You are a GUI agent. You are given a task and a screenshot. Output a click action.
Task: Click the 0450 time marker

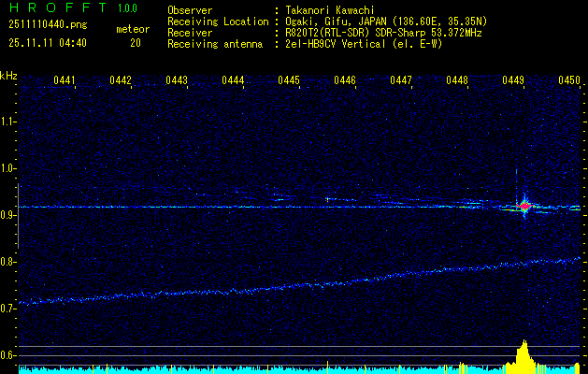click(569, 81)
